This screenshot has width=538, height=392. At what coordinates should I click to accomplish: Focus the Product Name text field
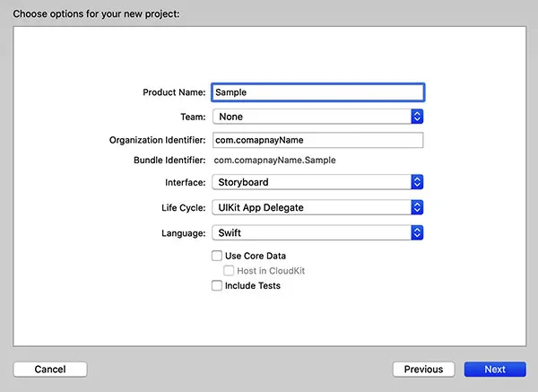pos(317,92)
